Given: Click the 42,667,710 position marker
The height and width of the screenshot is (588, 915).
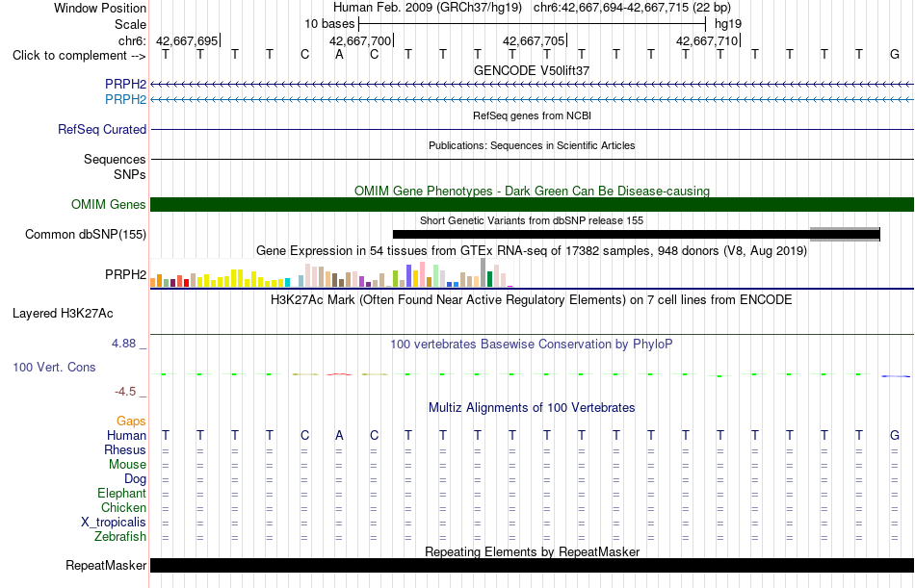Looking at the screenshot, I should pos(707,40).
